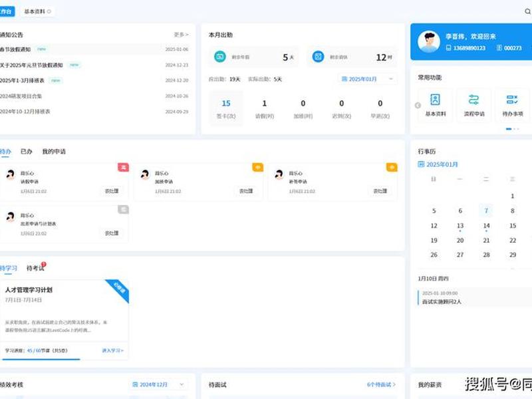Click the corner ribbon on learning plan card
The height and width of the screenshot is (399, 532).
click(119, 289)
